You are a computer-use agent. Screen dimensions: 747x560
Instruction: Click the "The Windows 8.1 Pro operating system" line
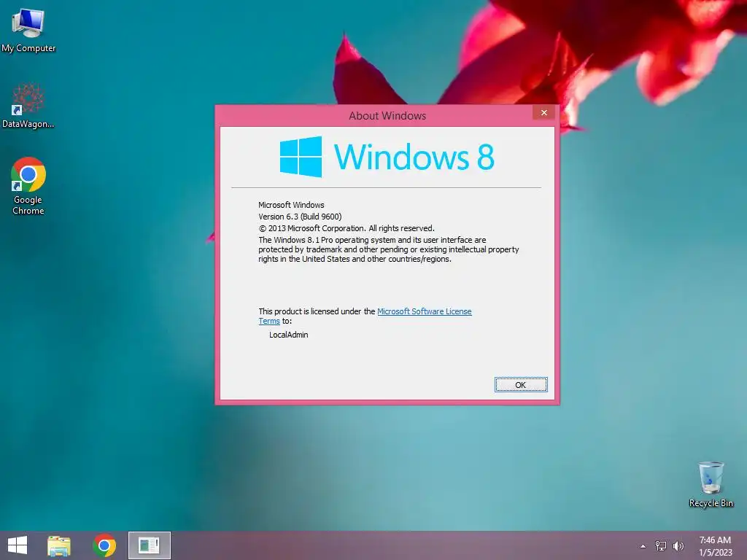coord(372,240)
